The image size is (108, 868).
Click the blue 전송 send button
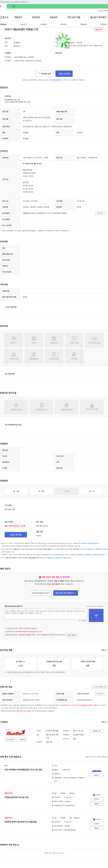point(96,615)
